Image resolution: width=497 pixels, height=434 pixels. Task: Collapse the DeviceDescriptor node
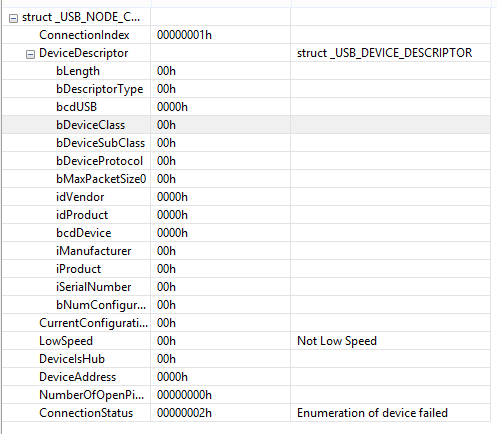click(x=30, y=54)
